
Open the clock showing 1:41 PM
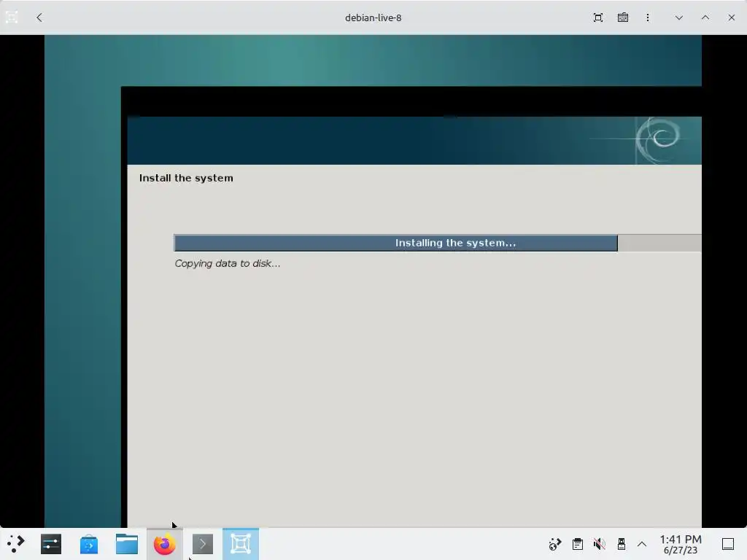click(681, 544)
